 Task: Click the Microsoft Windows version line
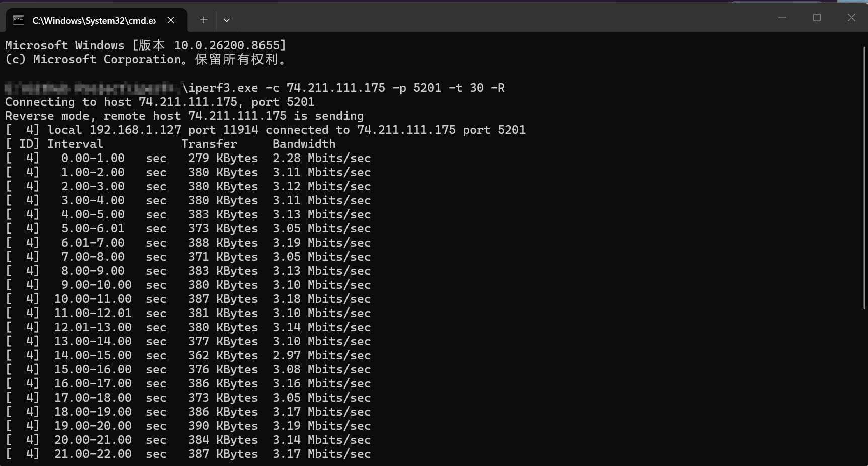pyautogui.click(x=146, y=45)
